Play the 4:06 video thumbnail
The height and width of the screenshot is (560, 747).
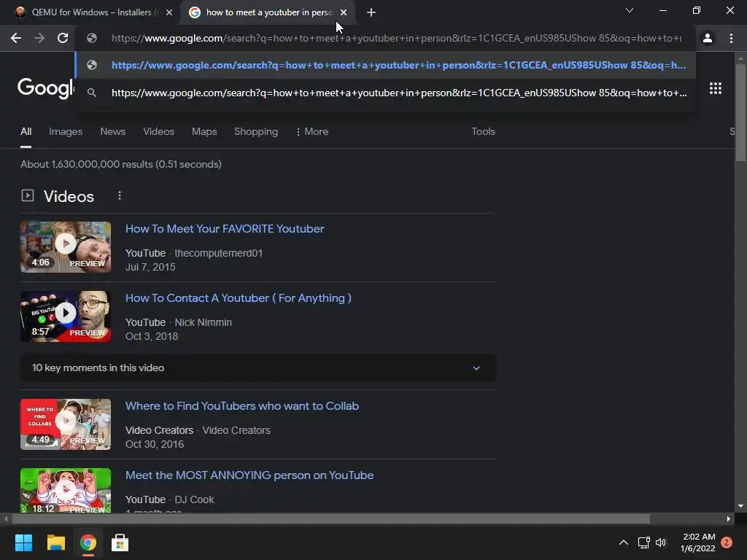pyautogui.click(x=66, y=246)
